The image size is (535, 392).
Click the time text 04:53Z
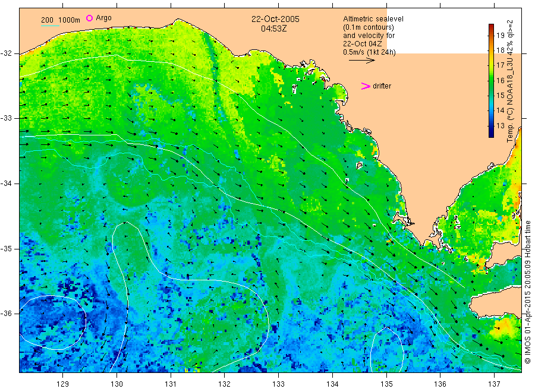[273, 29]
